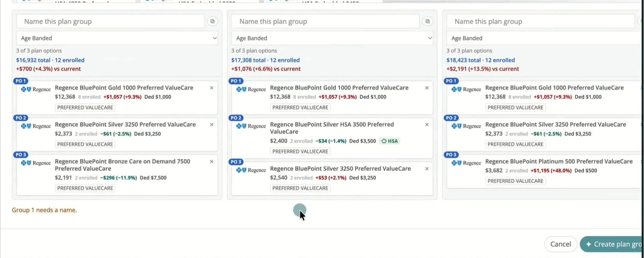644x258 pixels.
Task: Focus second group's name input field
Action: [325, 21]
